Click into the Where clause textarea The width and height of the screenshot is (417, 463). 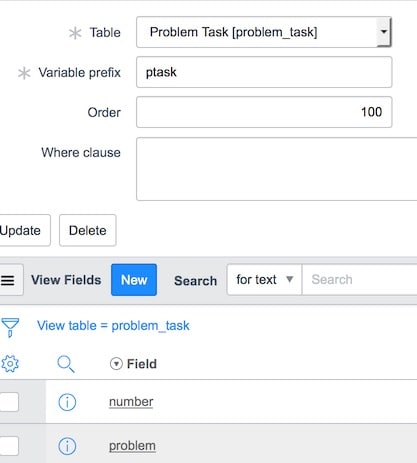[277, 169]
